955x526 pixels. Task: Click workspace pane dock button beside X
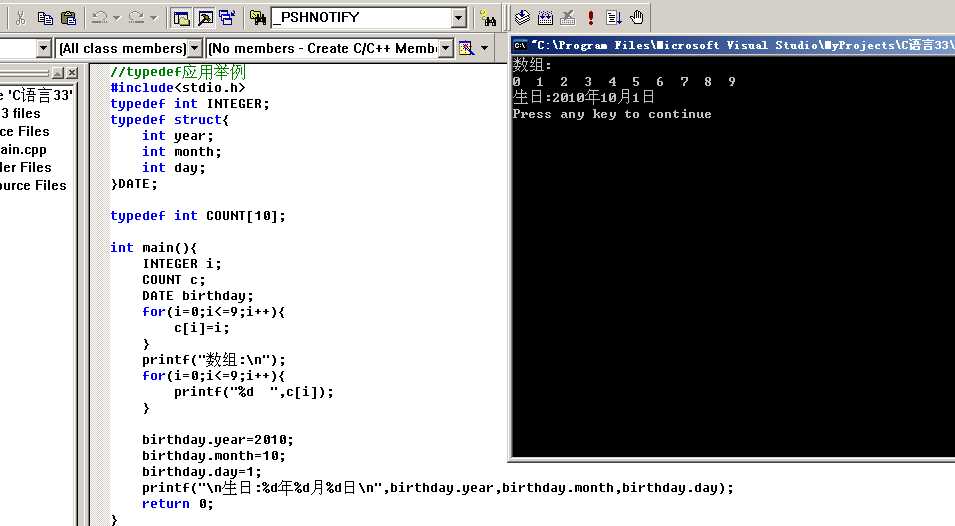pos(58,73)
